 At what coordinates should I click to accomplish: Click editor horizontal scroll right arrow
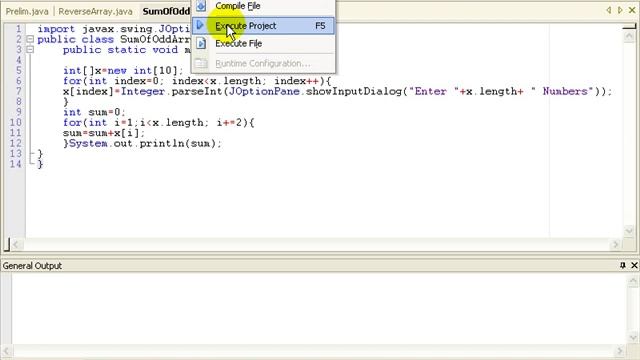point(616,244)
